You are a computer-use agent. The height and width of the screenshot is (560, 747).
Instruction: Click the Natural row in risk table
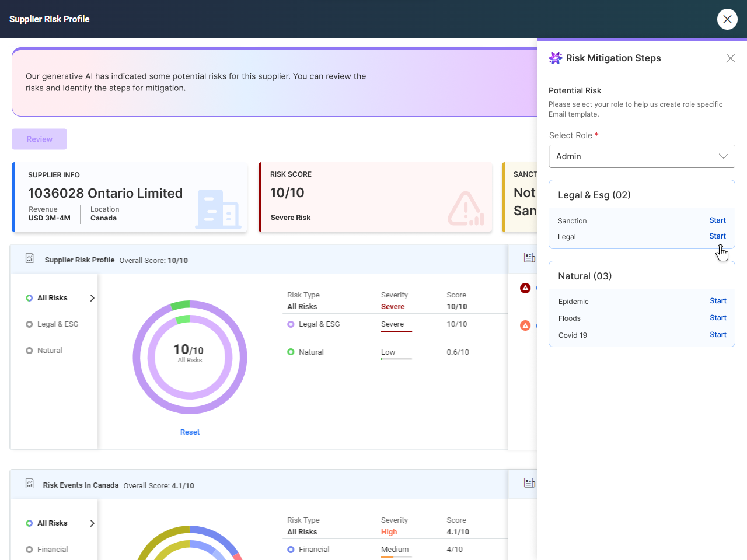tap(395, 352)
